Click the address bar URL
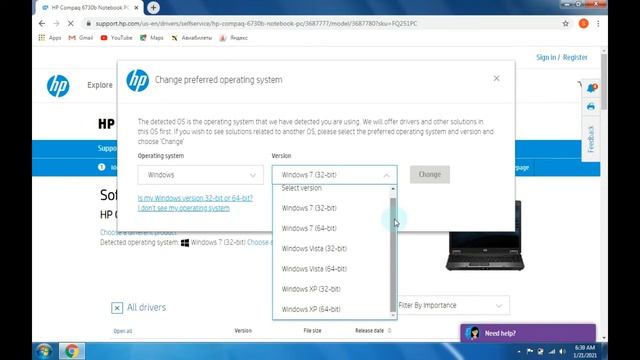Screen dimensions: 640x360 coord(256,24)
